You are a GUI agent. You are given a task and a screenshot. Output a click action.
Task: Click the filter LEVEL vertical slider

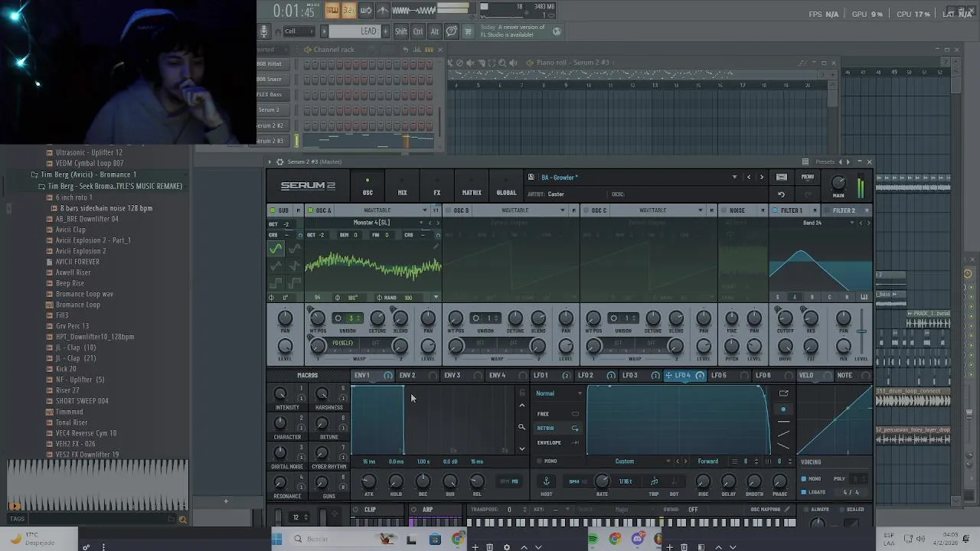coord(861,332)
